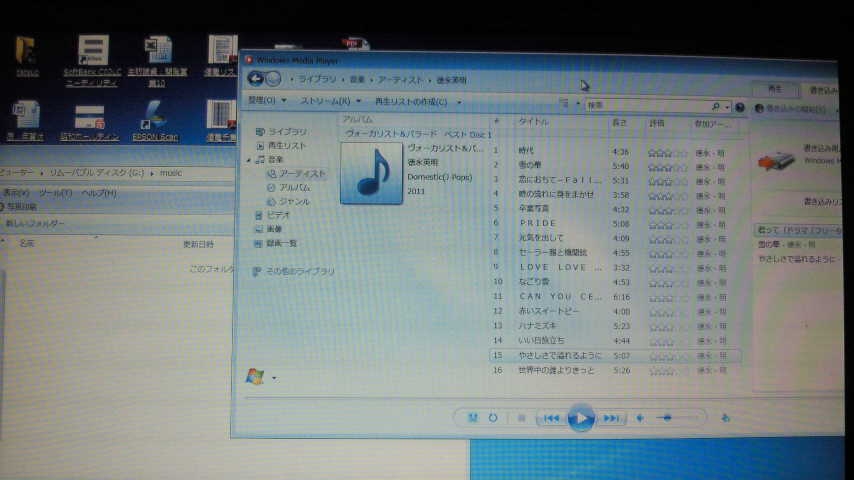Click the Previous track button
The height and width of the screenshot is (480, 854).
coord(551,418)
